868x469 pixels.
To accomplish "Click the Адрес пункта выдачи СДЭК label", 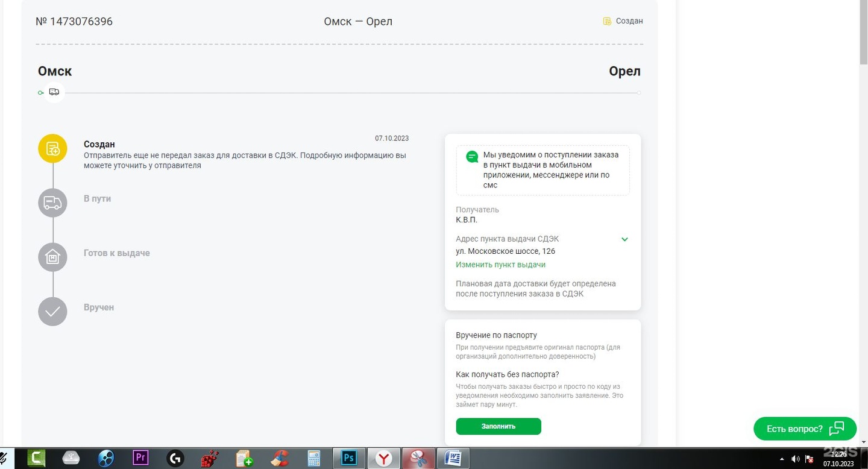I will coord(508,239).
